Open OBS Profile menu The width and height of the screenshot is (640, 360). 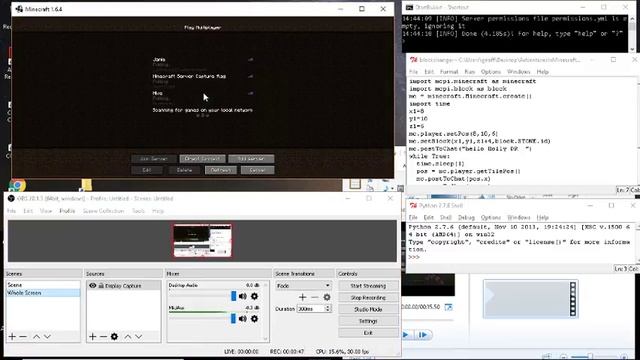pos(67,211)
